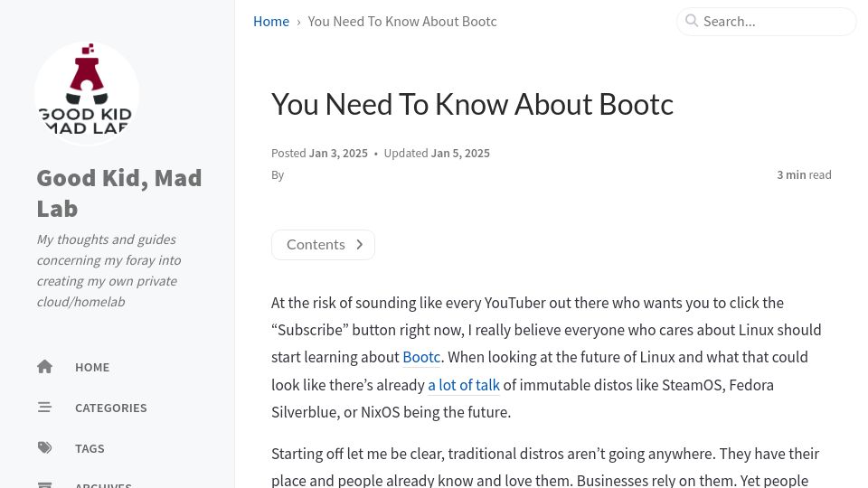Click the home icon in the sidebar
This screenshot has height=488, width=868.
pyautogui.click(x=45, y=367)
